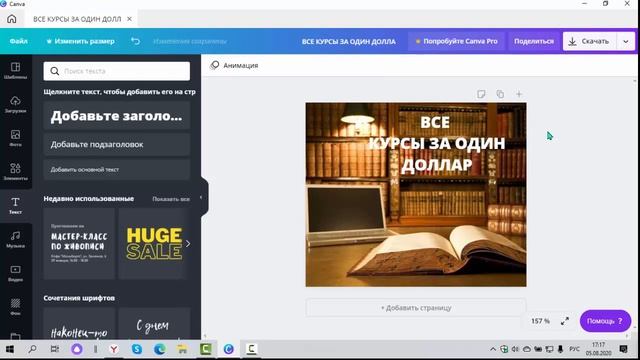
Task: Open the Photos sidebar panel
Action: click(x=16, y=138)
